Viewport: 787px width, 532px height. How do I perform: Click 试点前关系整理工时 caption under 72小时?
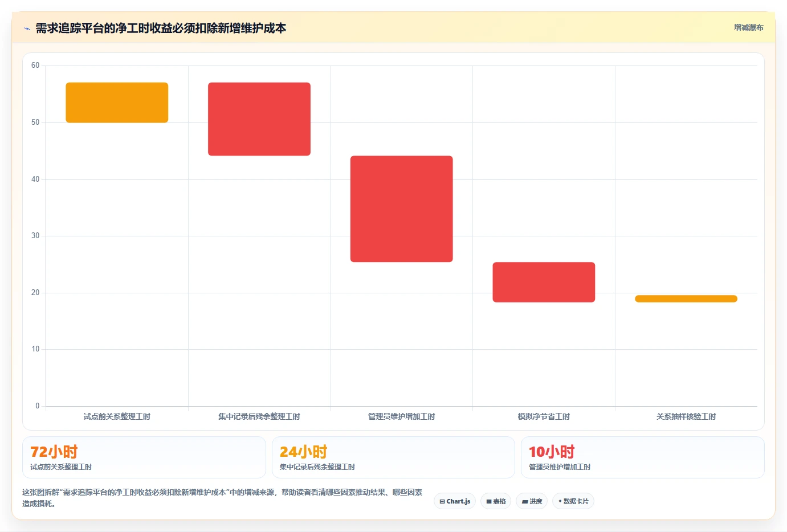[x=61, y=467]
